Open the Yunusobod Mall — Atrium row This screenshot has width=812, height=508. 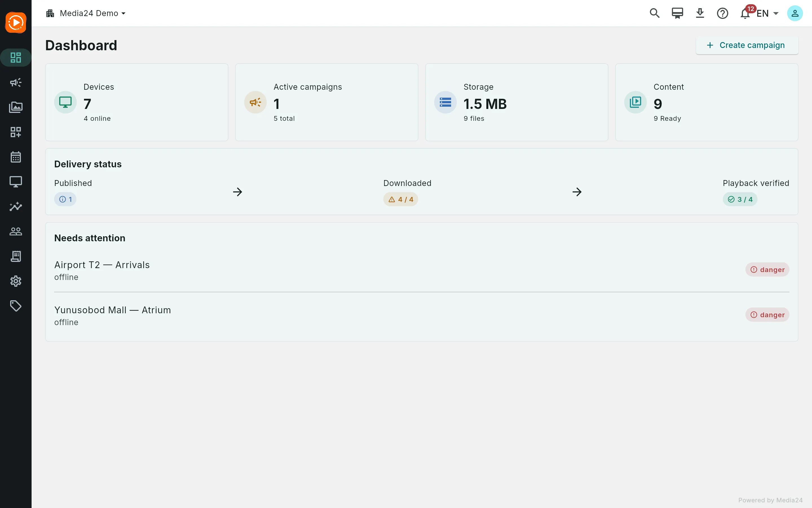tap(422, 315)
